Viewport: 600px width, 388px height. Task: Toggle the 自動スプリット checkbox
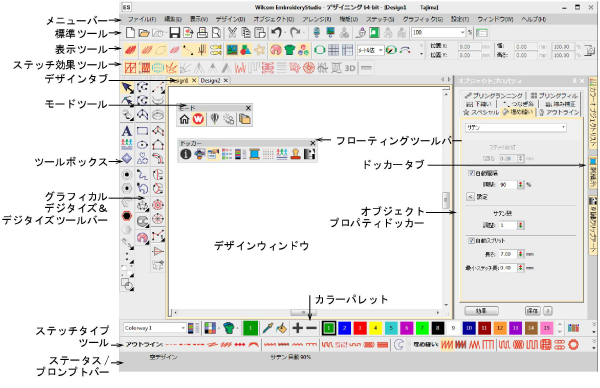471,241
